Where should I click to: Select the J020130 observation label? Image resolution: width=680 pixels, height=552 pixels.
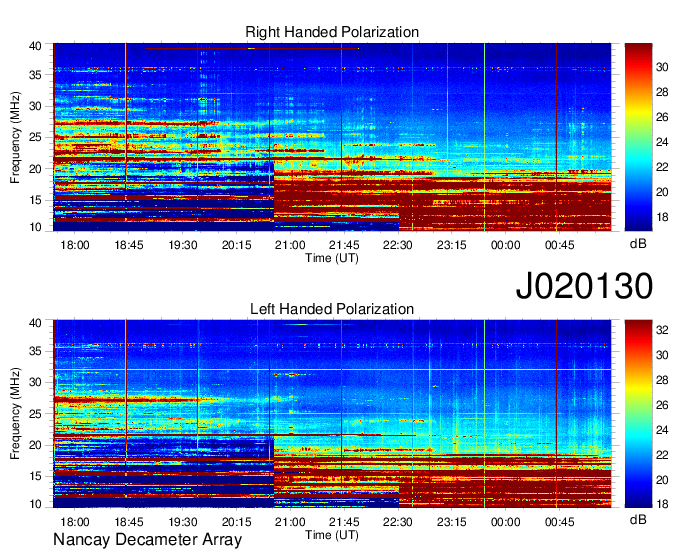tap(584, 285)
